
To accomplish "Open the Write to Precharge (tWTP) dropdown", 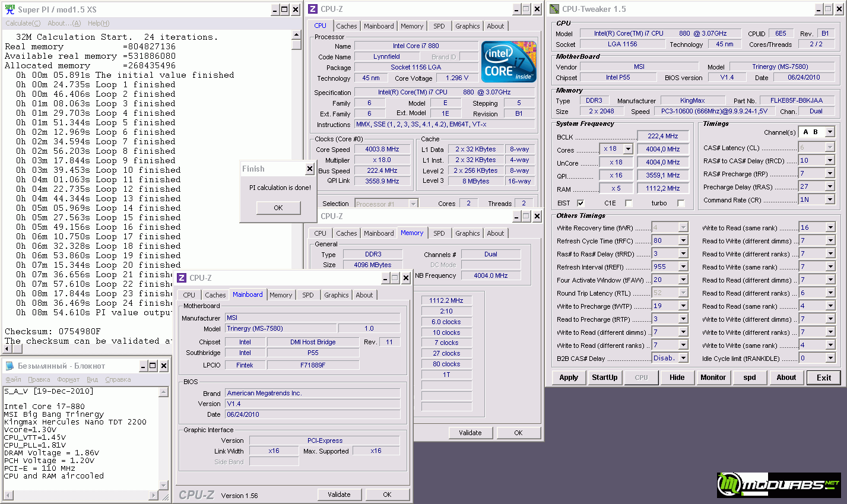I will point(683,306).
